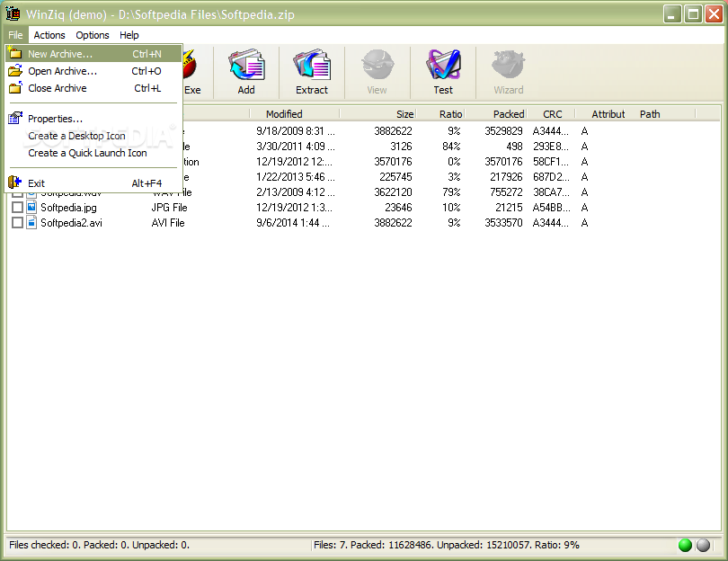728x561 pixels.
Task: Tick the checkbox for Softpedia2.avi
Action: click(x=17, y=223)
